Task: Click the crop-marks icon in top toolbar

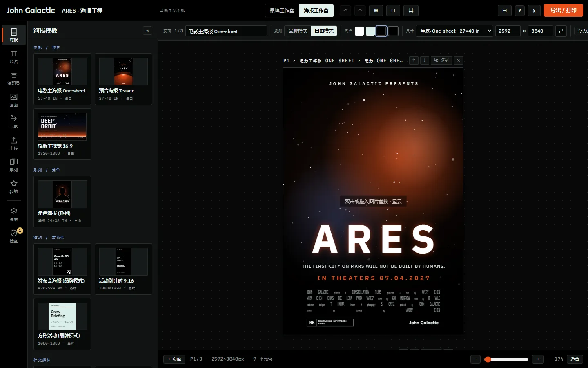Action: tap(411, 11)
